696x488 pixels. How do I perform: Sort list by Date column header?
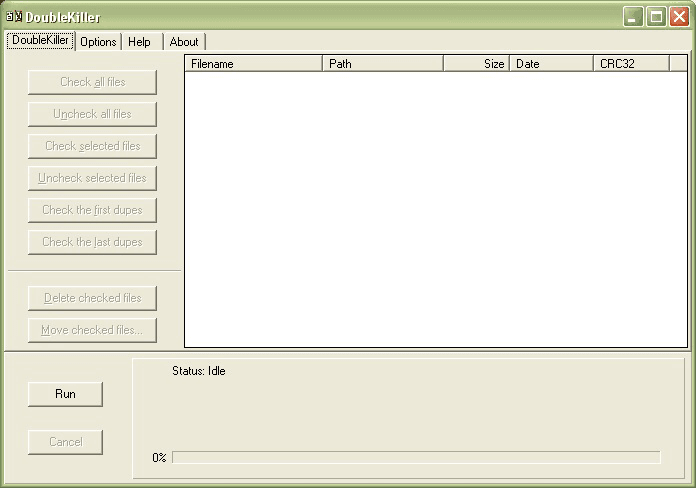point(552,64)
